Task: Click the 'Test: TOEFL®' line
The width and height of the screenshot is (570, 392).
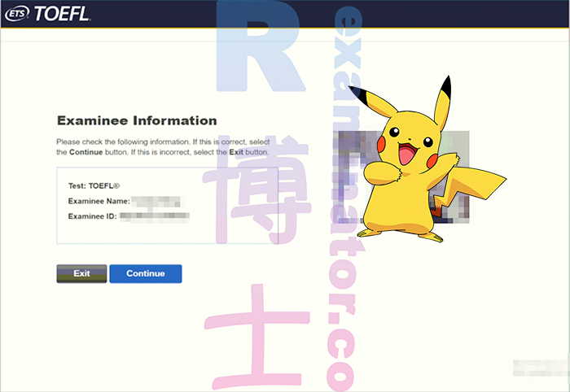Action: 94,186
